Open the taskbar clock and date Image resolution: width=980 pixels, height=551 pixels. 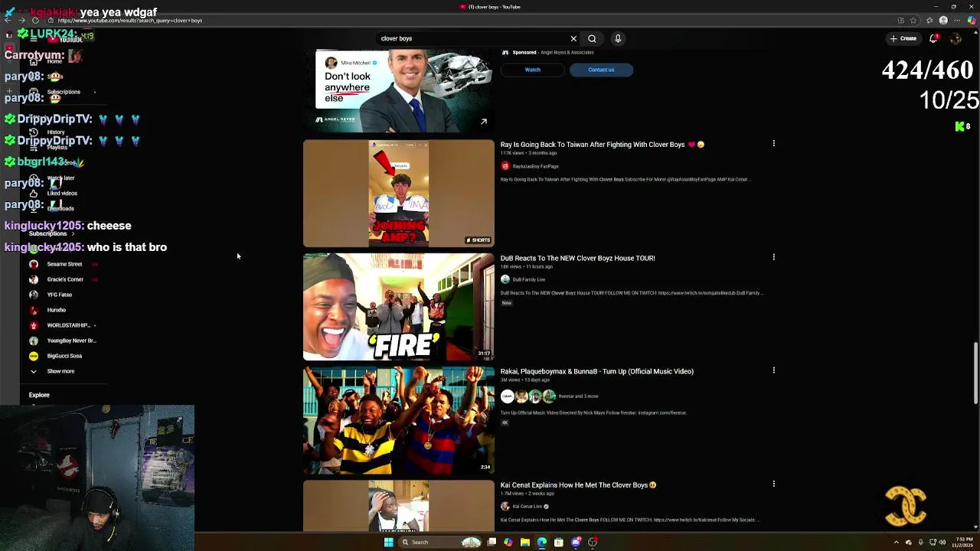[x=963, y=542]
